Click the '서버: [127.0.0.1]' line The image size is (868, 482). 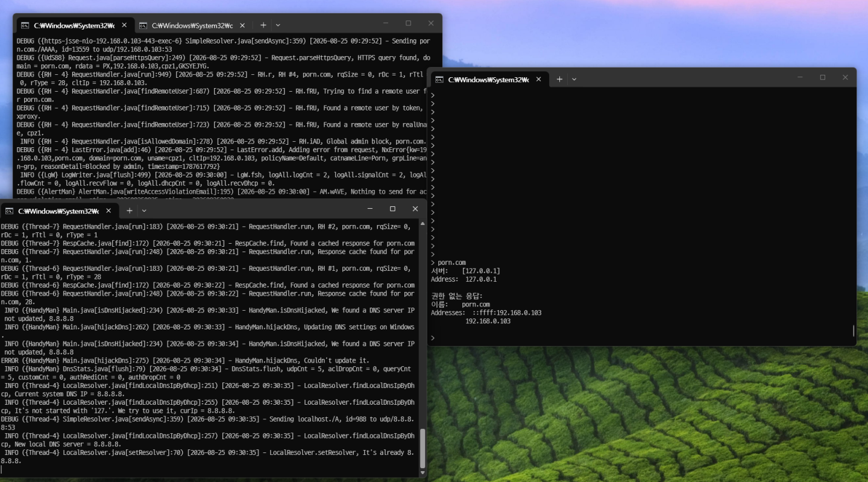[465, 271]
